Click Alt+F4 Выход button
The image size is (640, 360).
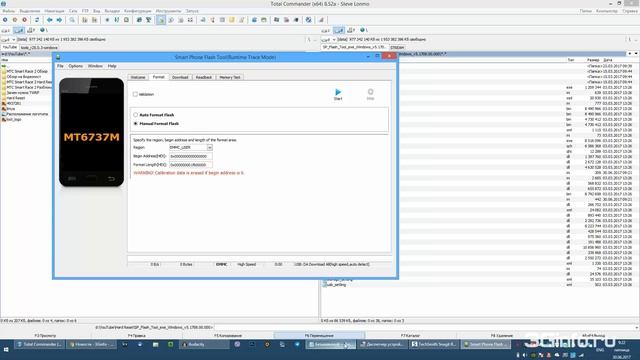click(x=593, y=336)
